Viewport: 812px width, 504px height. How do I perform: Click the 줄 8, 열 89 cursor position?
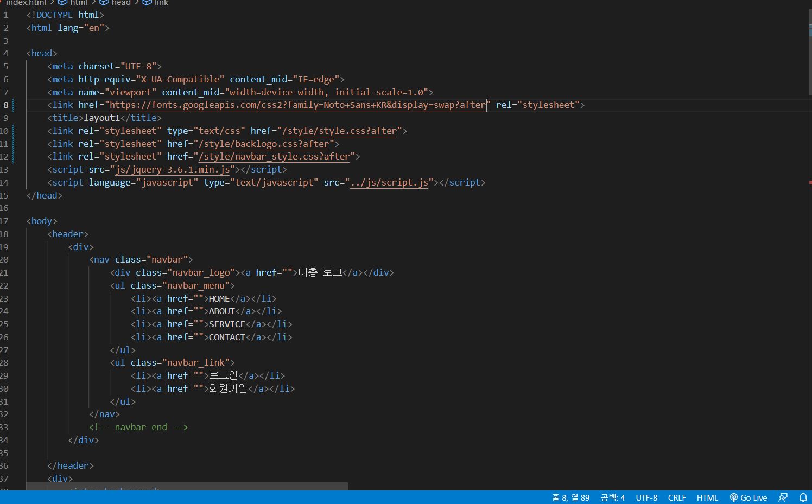(x=570, y=497)
